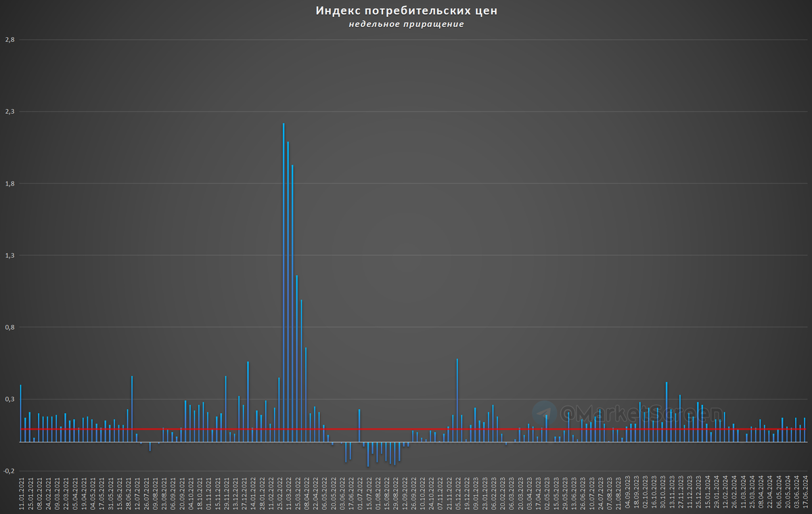Click the x-axis date 25.01.2021
812x514 pixels.
[x=30, y=492]
